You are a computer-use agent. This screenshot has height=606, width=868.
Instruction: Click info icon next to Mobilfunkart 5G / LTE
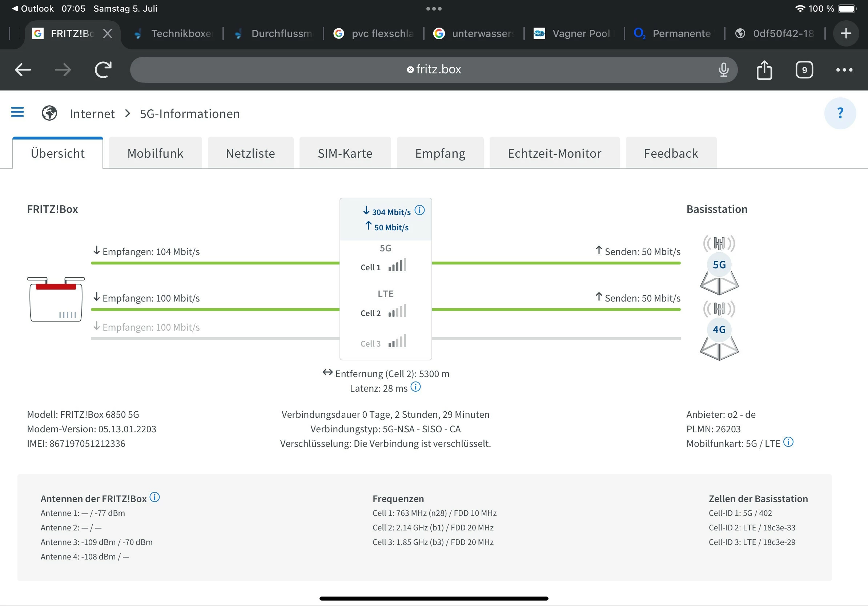788,442
